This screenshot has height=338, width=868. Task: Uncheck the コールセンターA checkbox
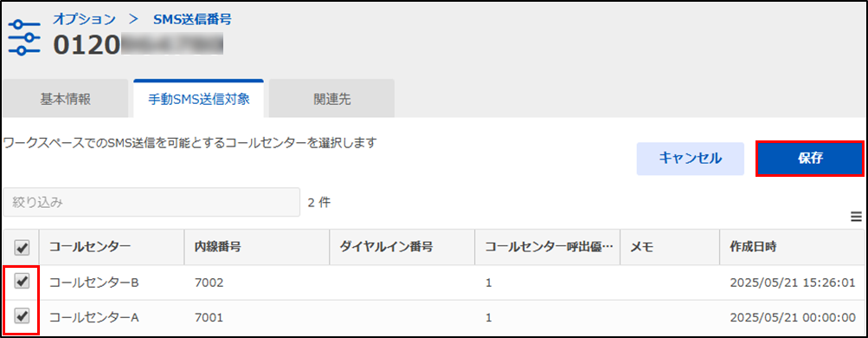coord(21,317)
